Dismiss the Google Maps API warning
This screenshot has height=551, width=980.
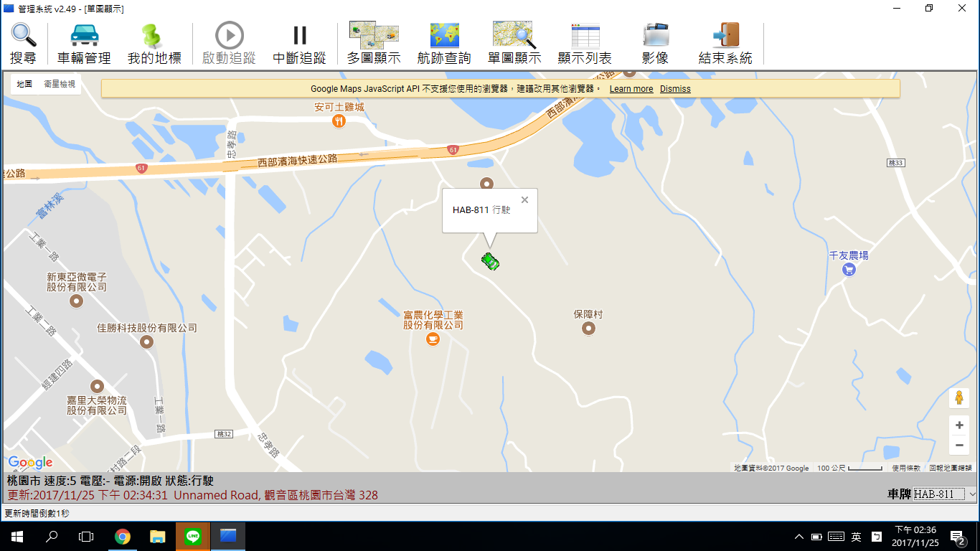pyautogui.click(x=675, y=89)
